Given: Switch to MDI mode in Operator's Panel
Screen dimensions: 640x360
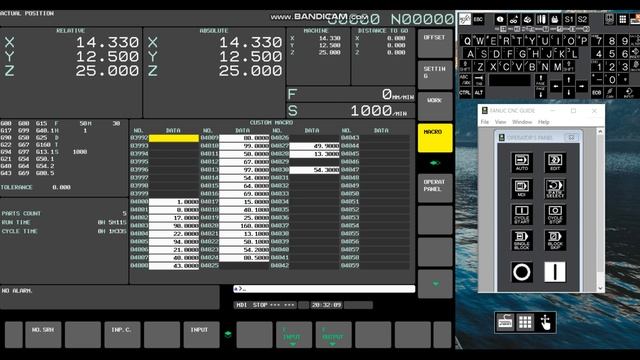Looking at the screenshot, I should pyautogui.click(x=522, y=188).
